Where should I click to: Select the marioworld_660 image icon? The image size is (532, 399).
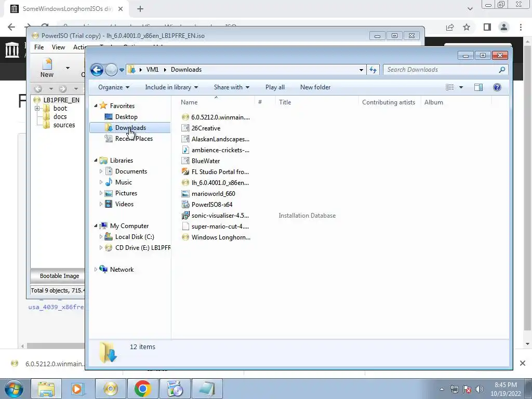click(x=185, y=193)
